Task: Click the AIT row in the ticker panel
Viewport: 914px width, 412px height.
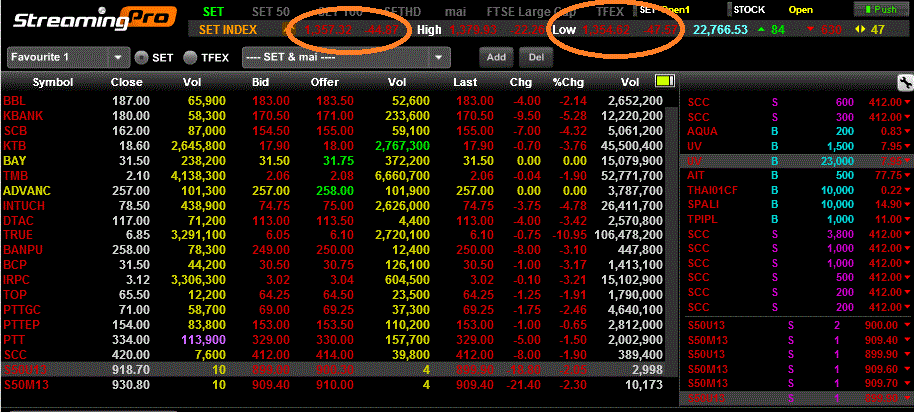Action: [x=796, y=175]
